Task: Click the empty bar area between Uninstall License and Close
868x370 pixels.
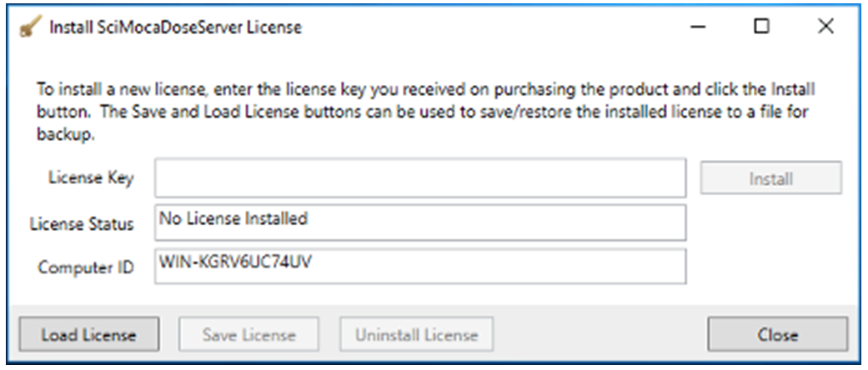Action: [x=600, y=335]
